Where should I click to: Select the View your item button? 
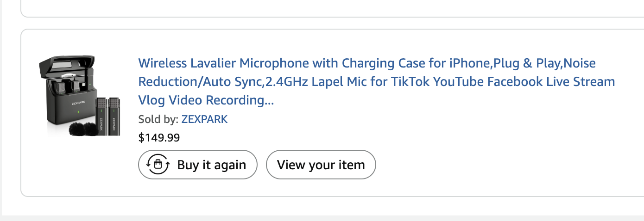(321, 165)
